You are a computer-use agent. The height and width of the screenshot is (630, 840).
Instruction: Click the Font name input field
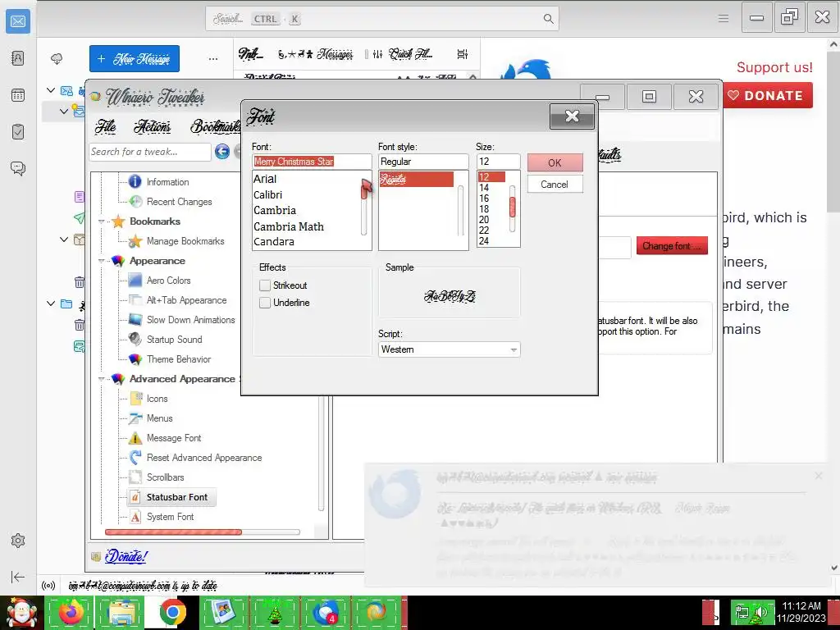point(312,162)
